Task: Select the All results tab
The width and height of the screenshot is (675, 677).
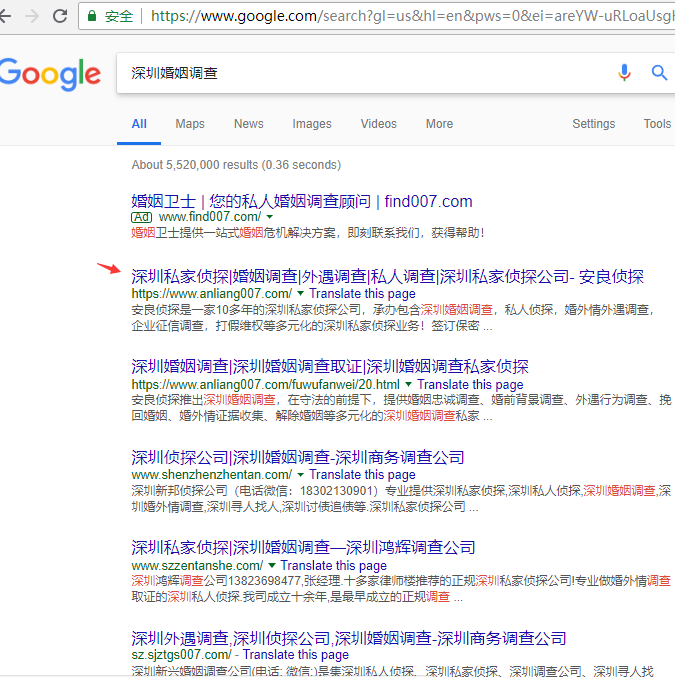Action: pyautogui.click(x=139, y=124)
